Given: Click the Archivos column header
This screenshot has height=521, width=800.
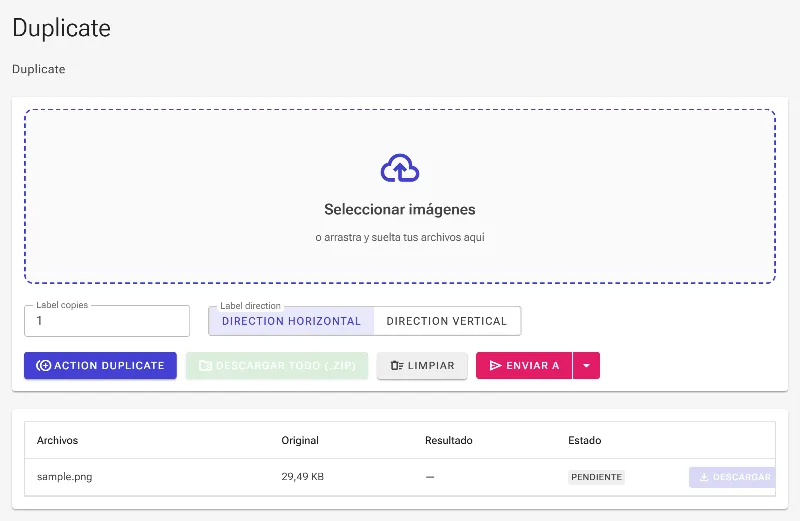Looking at the screenshot, I should (58, 440).
